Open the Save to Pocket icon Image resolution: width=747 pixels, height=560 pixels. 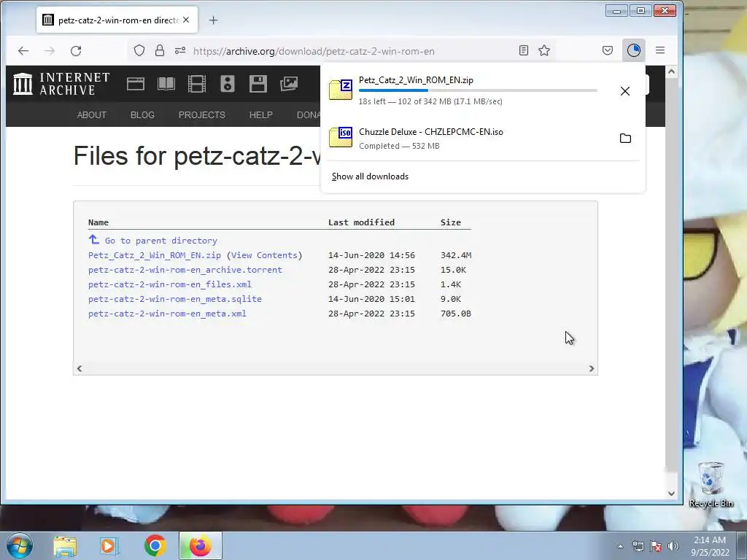click(608, 50)
